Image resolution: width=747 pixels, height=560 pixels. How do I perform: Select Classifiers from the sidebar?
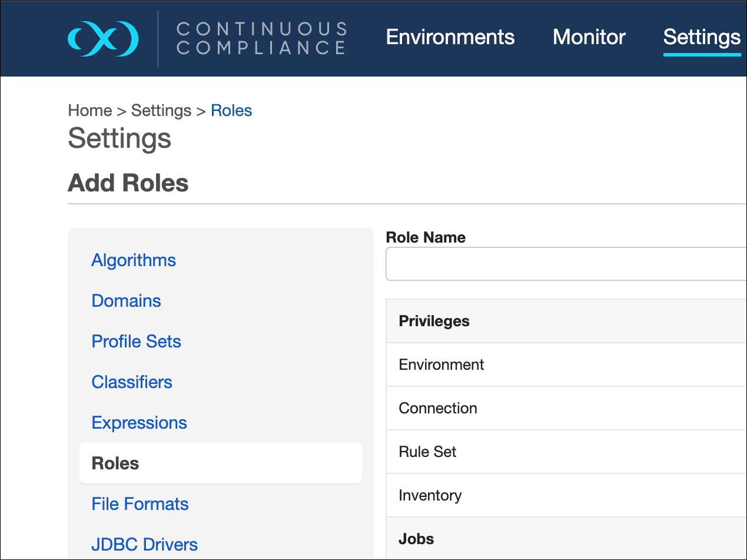[x=132, y=382]
